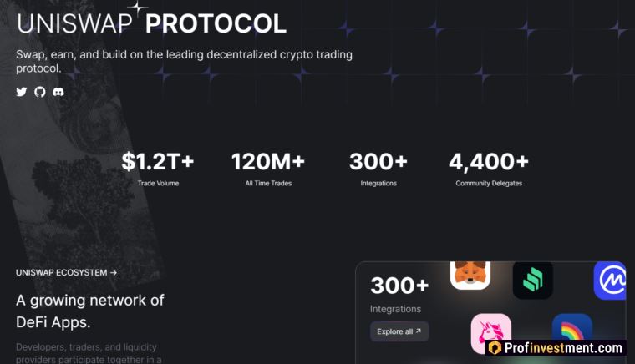Click the 'A growing network of DeFi Apps' heading

click(90, 311)
